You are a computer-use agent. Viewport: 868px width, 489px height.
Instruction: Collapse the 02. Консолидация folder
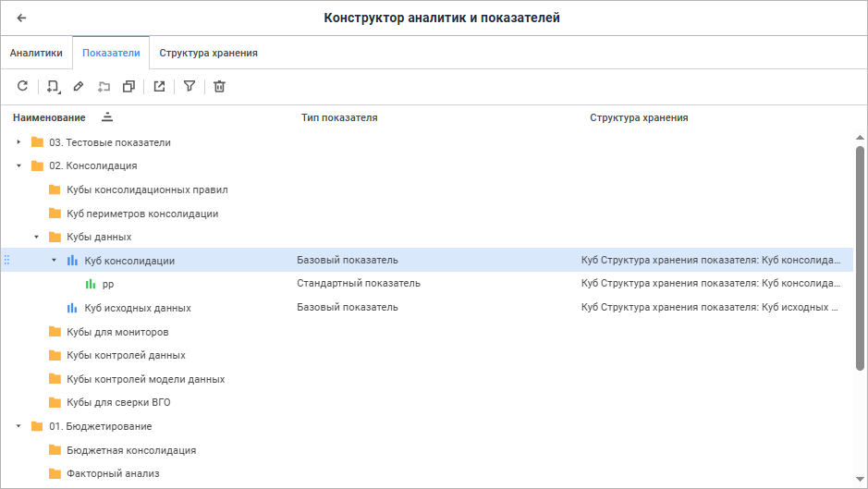coord(18,166)
